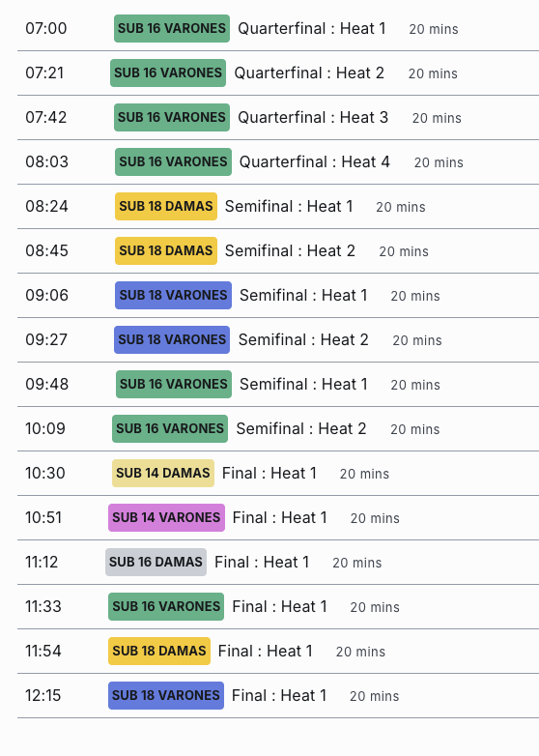This screenshot has height=756, width=539.
Task: Click 20 mins duration at 10:30 row
Action: coord(364,474)
